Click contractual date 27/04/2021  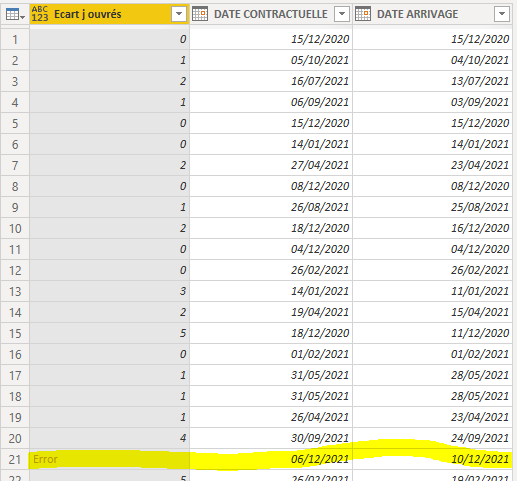271,165
